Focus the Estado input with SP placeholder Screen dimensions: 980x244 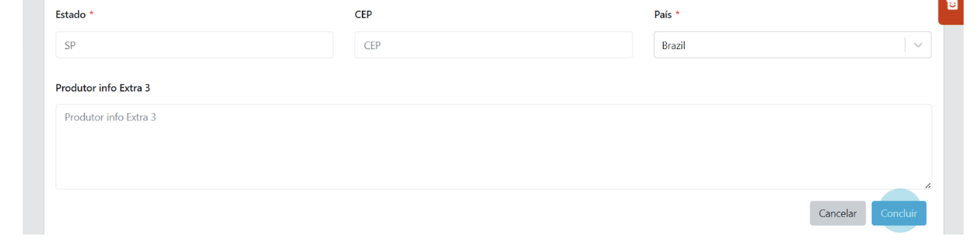pos(194,45)
